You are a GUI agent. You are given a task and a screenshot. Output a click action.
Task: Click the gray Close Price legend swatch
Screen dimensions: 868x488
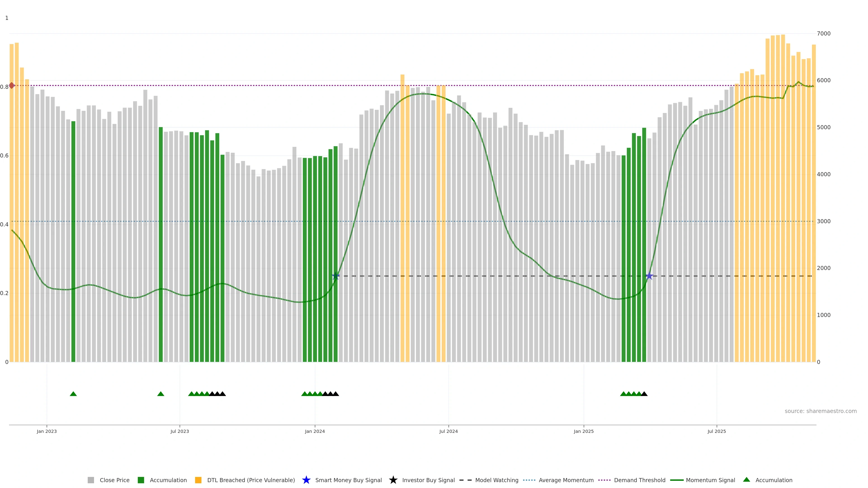tap(91, 480)
